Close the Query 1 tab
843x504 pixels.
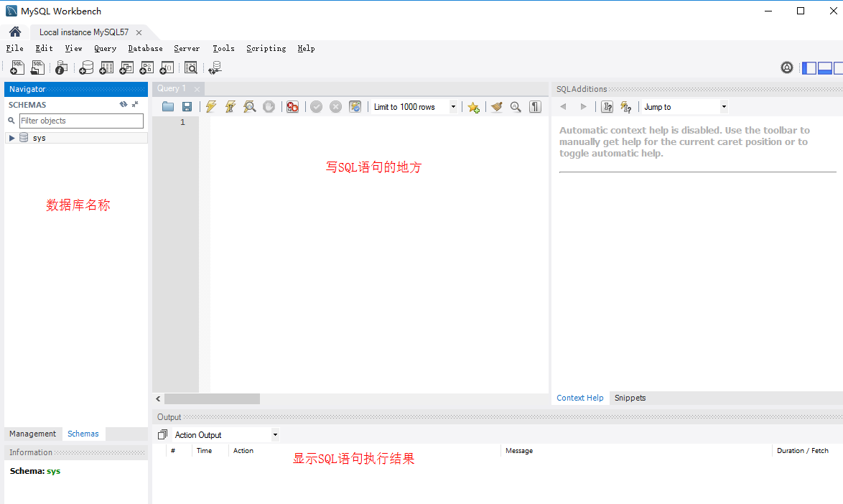point(197,89)
